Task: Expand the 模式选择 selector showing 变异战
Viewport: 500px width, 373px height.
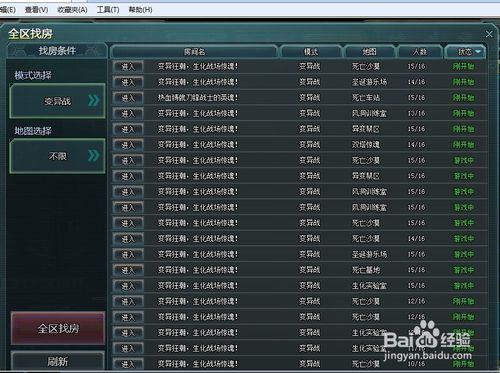Action: pyautogui.click(x=58, y=101)
